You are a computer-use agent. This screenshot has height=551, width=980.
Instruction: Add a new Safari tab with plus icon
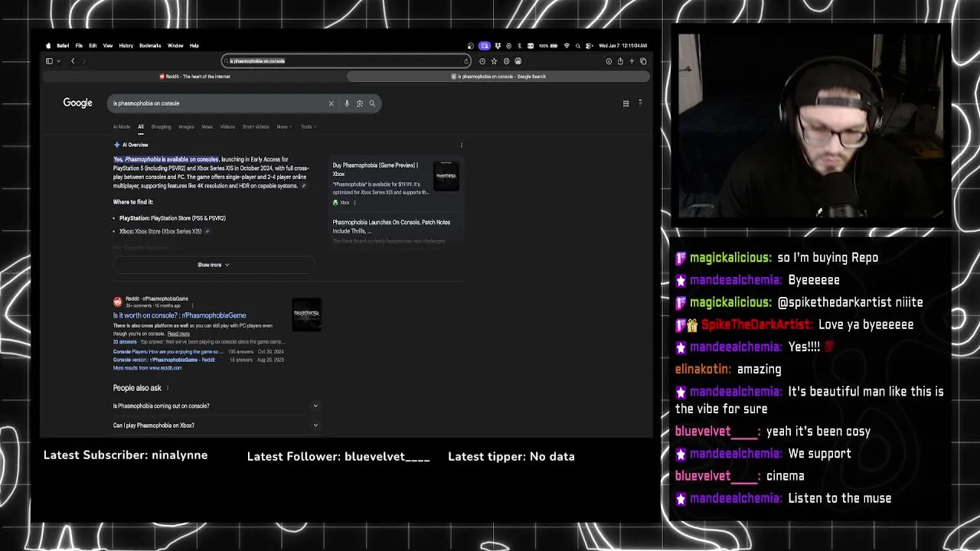coord(632,61)
